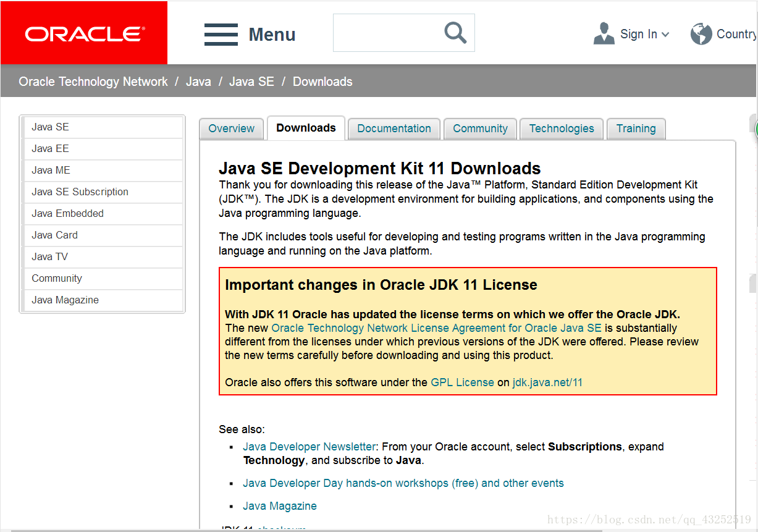Click the Important changes in Oracle JDK 11 License heading

[381, 285]
